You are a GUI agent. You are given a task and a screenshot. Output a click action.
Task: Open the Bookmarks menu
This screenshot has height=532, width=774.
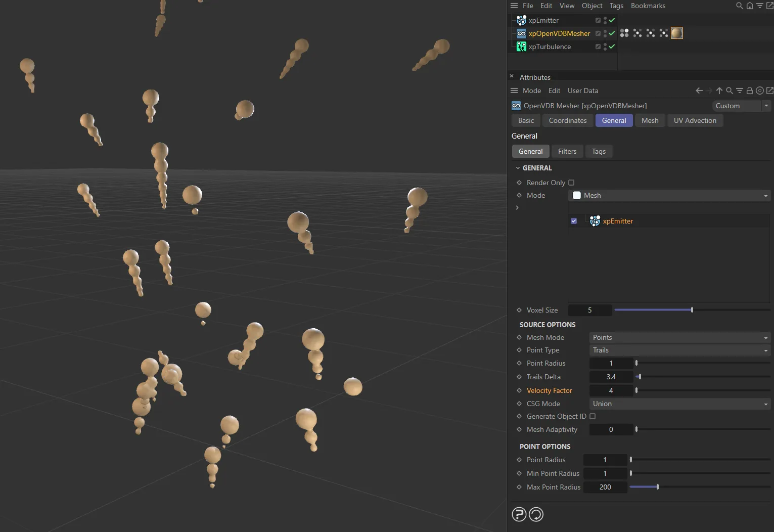pos(648,6)
